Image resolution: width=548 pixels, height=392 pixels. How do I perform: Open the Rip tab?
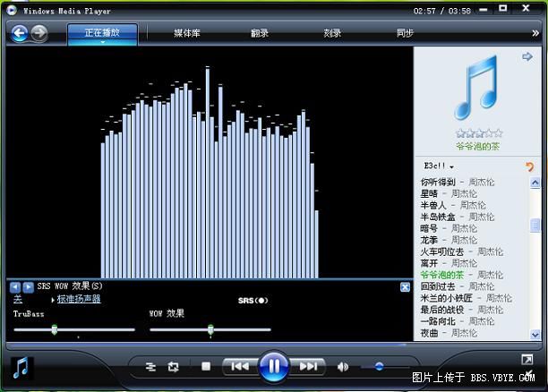260,33
